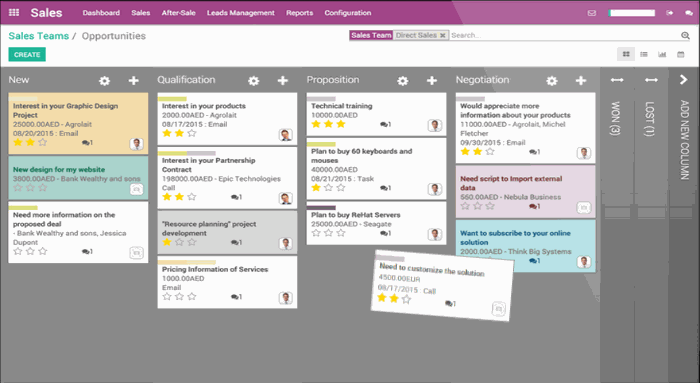Expand the folded LOST (1) column
Screen dimensions: 700x383
coord(651,80)
